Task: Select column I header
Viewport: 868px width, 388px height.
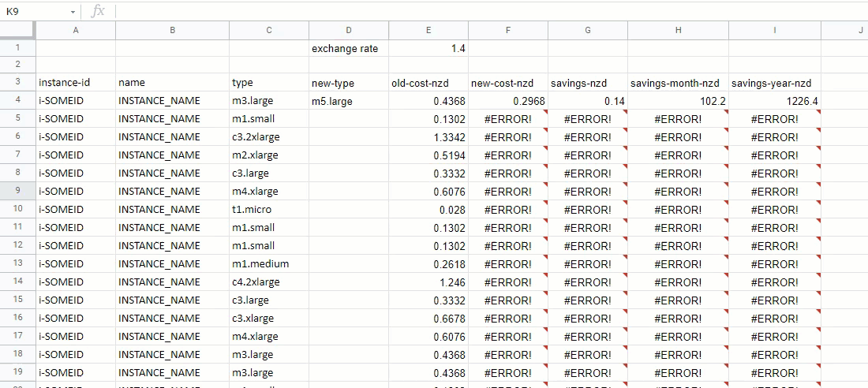Action: coord(774,30)
